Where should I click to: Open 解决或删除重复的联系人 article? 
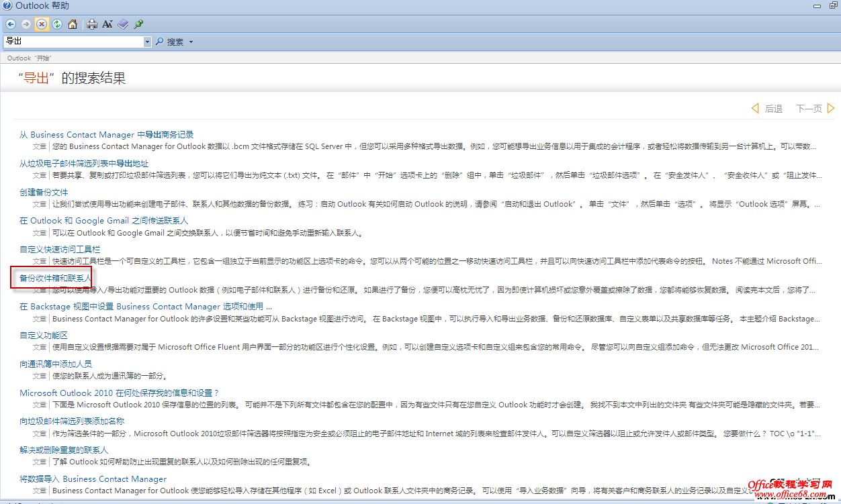(x=64, y=450)
